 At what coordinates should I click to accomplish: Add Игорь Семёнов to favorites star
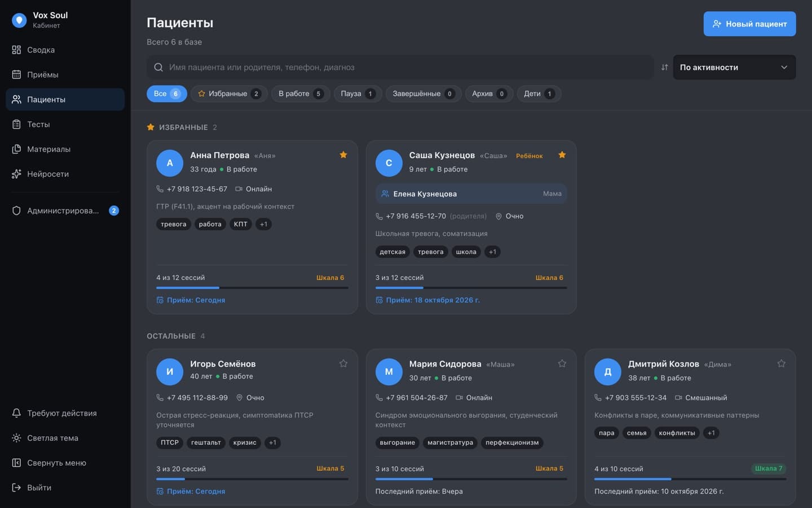click(x=343, y=364)
